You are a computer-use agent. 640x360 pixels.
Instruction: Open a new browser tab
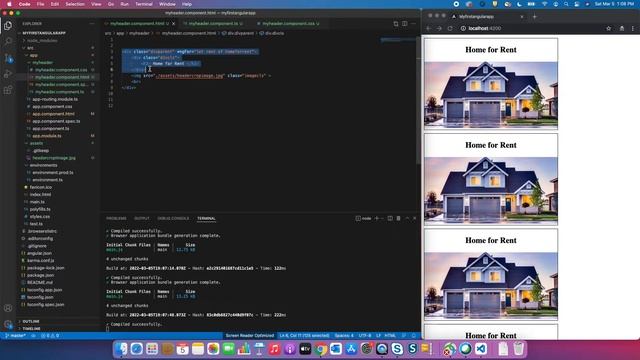[534, 17]
